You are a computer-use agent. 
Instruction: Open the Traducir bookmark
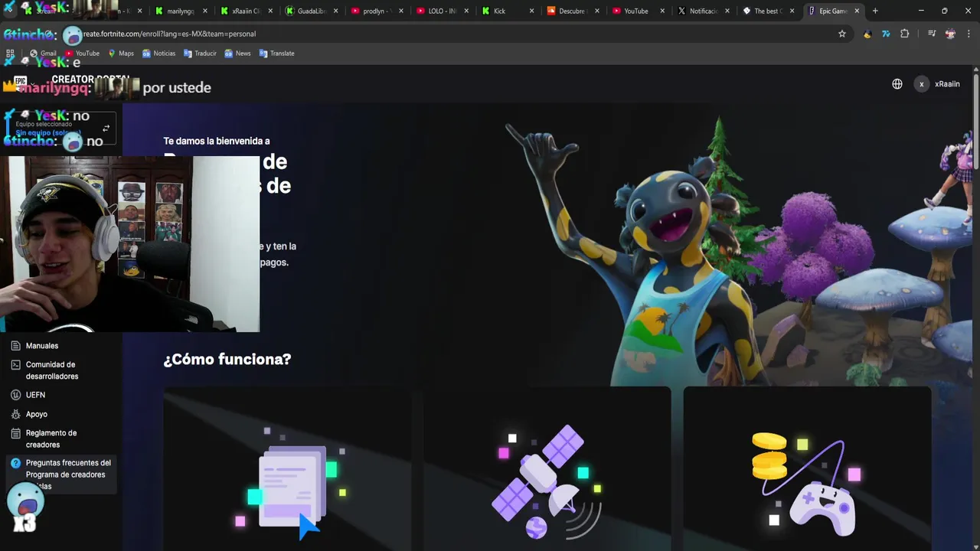pos(200,54)
